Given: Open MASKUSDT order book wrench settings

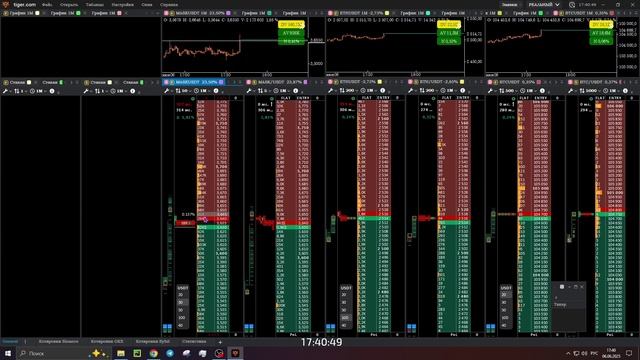Looking at the screenshot, I should tap(167, 91).
